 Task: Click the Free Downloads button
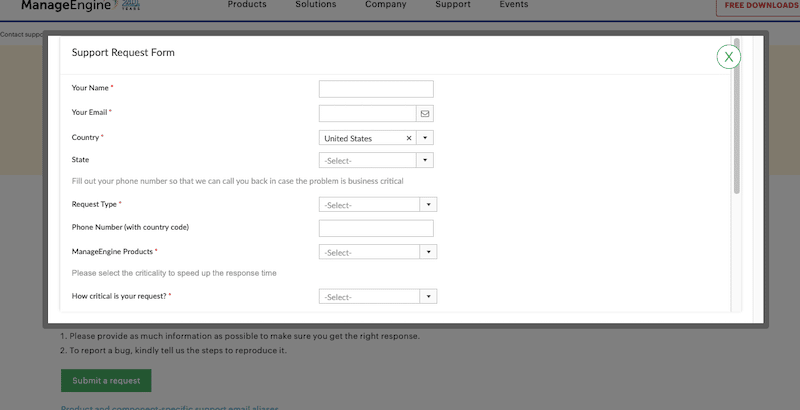point(759,6)
